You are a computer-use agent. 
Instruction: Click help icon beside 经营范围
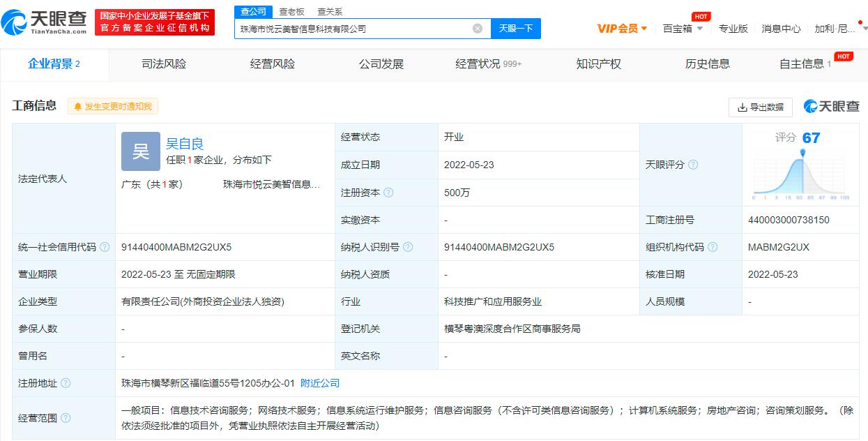click(66, 418)
